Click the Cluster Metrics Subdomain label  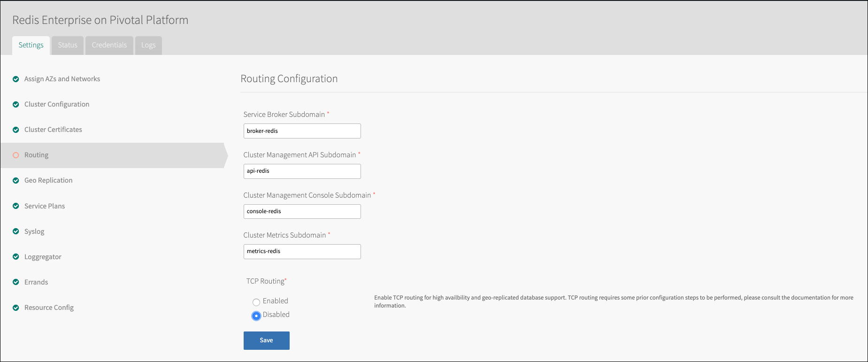coord(284,235)
